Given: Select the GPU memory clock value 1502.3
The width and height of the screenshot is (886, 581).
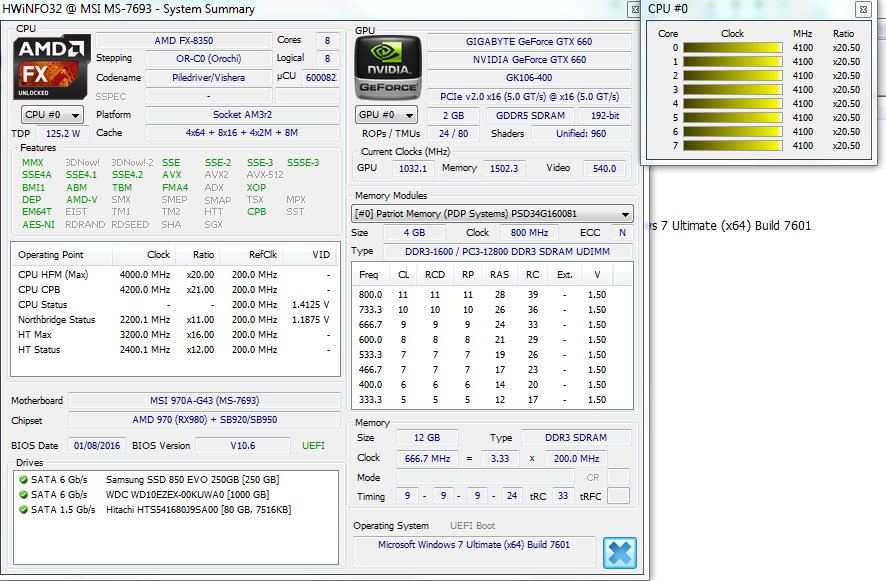Looking at the screenshot, I should coord(504,168).
